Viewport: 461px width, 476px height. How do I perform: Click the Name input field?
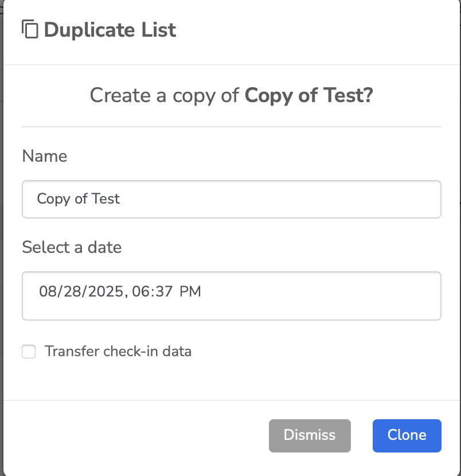[x=231, y=199]
